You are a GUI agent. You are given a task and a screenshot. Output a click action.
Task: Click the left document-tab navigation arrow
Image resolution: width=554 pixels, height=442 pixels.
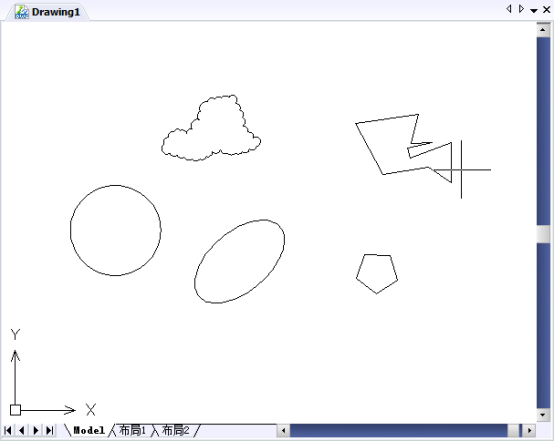point(509,9)
